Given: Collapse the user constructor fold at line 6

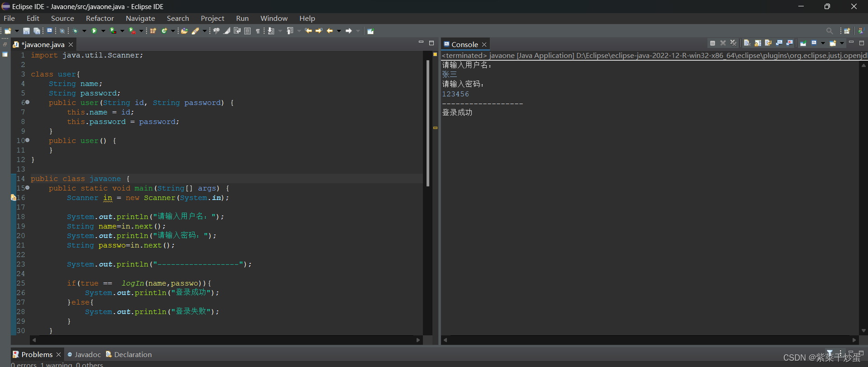Looking at the screenshot, I should 28,102.
